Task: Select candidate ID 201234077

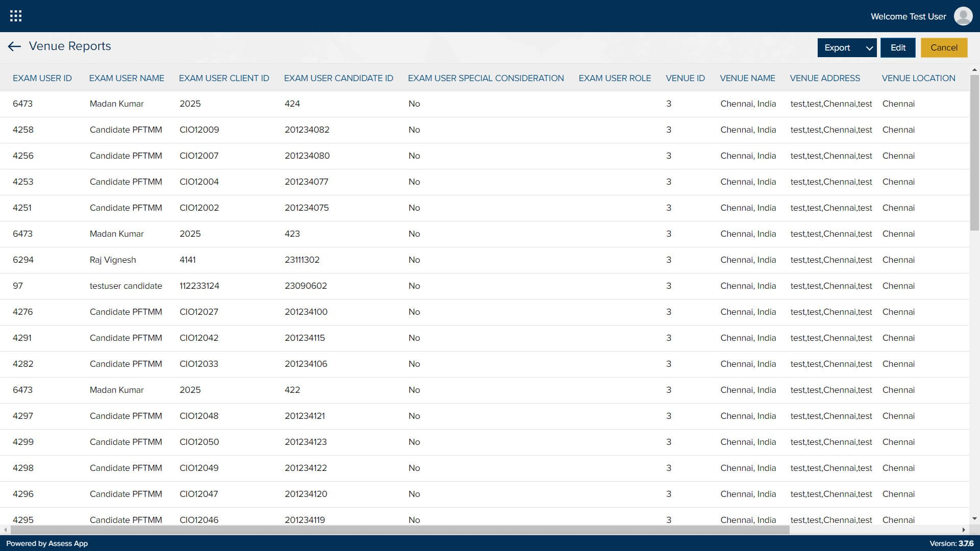Action: [x=306, y=182]
